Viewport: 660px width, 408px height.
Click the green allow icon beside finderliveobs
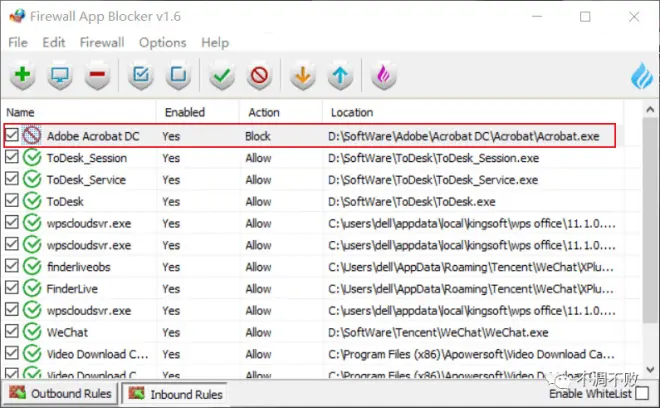click(x=32, y=267)
